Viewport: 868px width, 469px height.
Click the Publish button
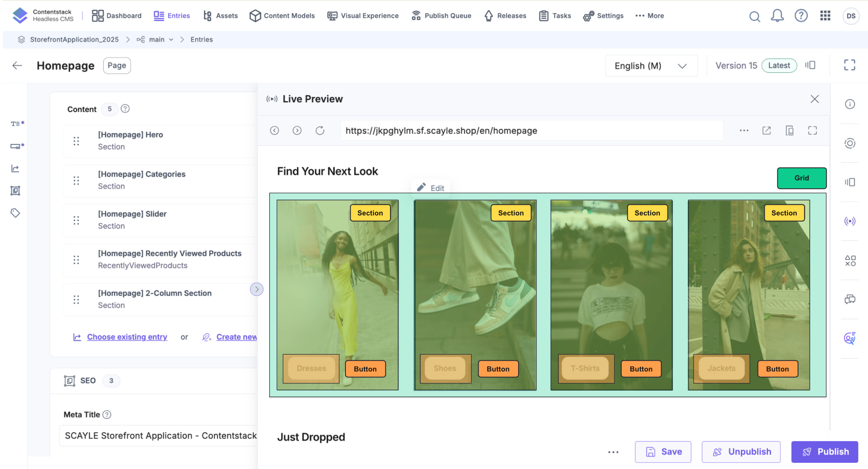coord(824,452)
